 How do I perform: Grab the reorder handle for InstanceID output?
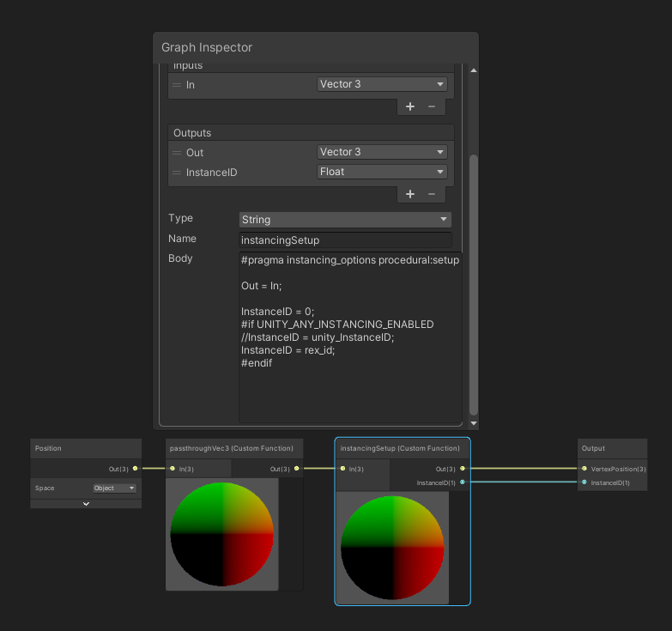(177, 173)
